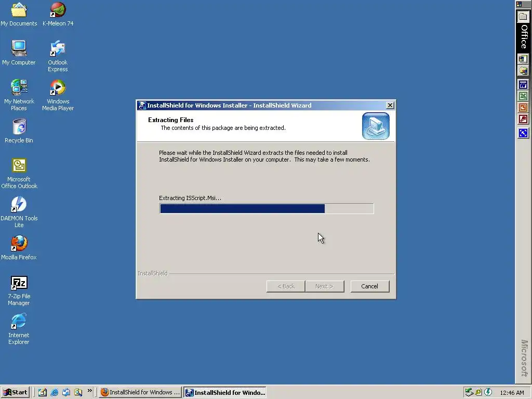The image size is (532, 399).
Task: Click the computer graphic in wizard header
Action: click(376, 126)
